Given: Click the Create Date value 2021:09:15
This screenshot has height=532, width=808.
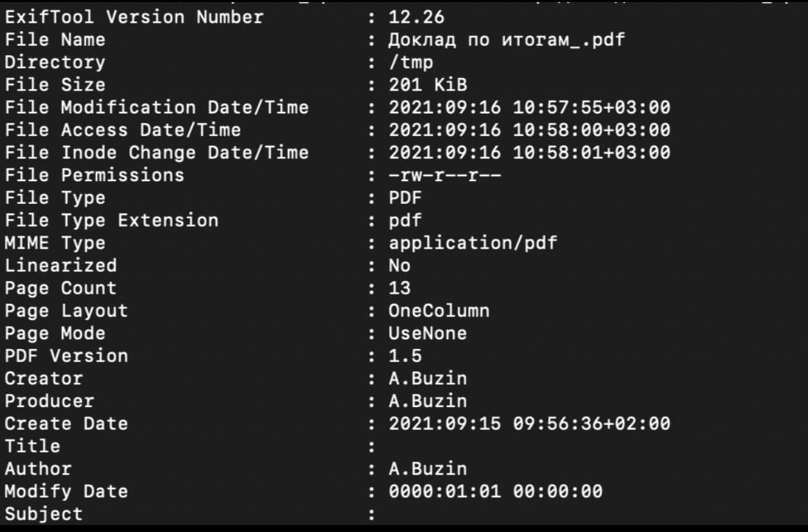Looking at the screenshot, I should tap(444, 424).
